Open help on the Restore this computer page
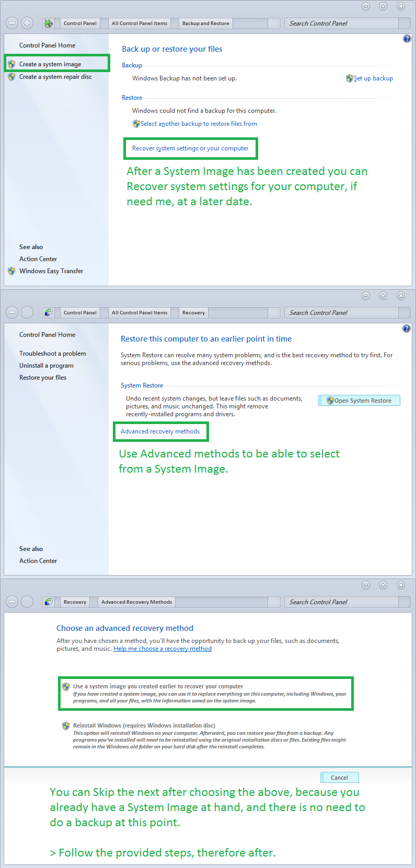This screenshot has width=416, height=868. pos(407,328)
